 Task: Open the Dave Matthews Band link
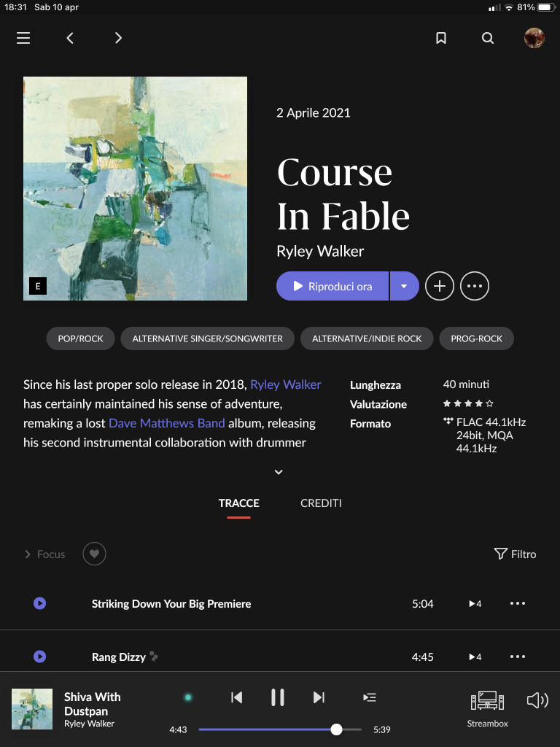[x=167, y=423]
